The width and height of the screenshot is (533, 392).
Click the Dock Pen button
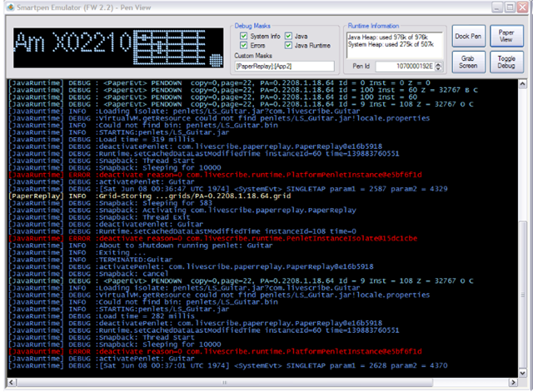point(469,36)
